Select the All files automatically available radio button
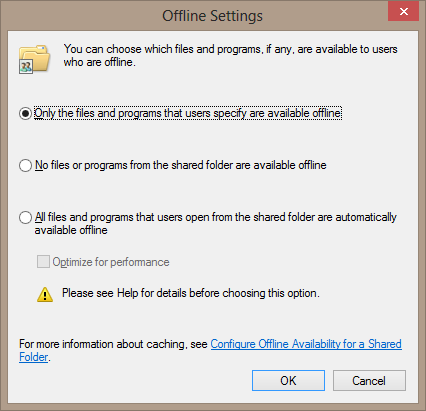The image size is (426, 411). (x=25, y=217)
